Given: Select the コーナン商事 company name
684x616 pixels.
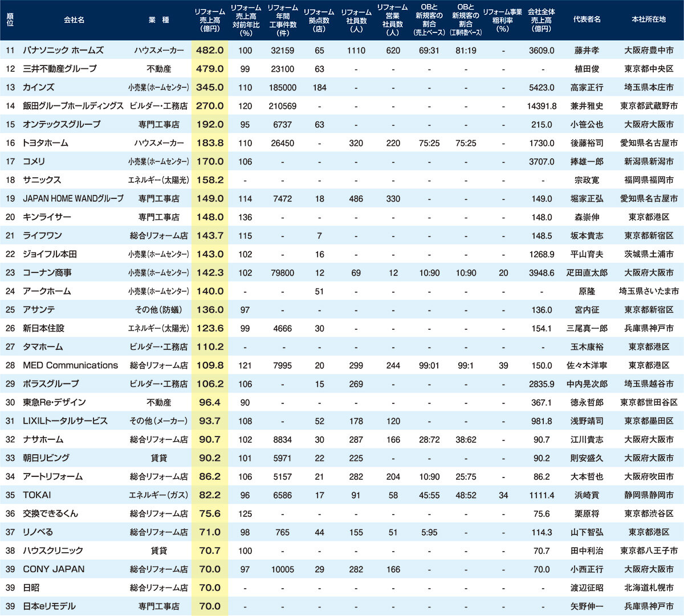Looking at the screenshot, I should [x=47, y=272].
